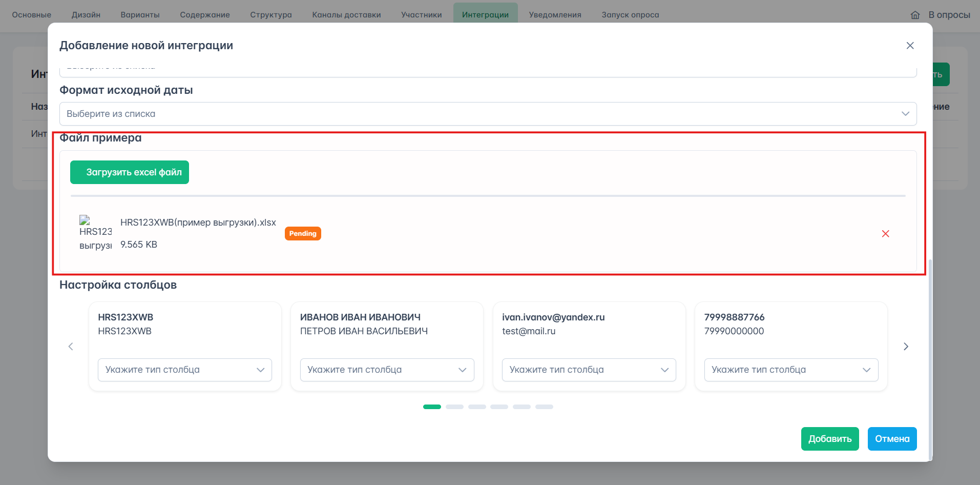Image resolution: width=980 pixels, height=485 pixels.
Task: Go to next column cards
Action: pyautogui.click(x=906, y=347)
